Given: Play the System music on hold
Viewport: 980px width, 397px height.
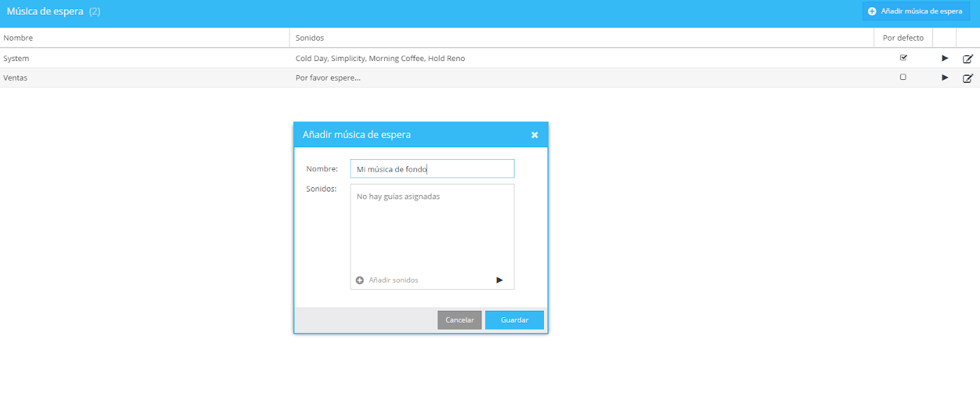Looking at the screenshot, I should [944, 58].
